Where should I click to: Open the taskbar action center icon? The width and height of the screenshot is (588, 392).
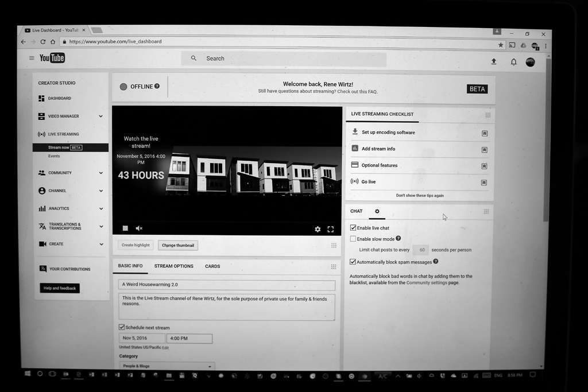[532, 374]
